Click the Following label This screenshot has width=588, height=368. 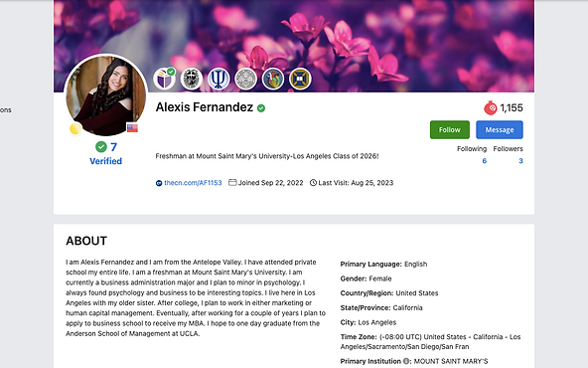pyautogui.click(x=472, y=149)
